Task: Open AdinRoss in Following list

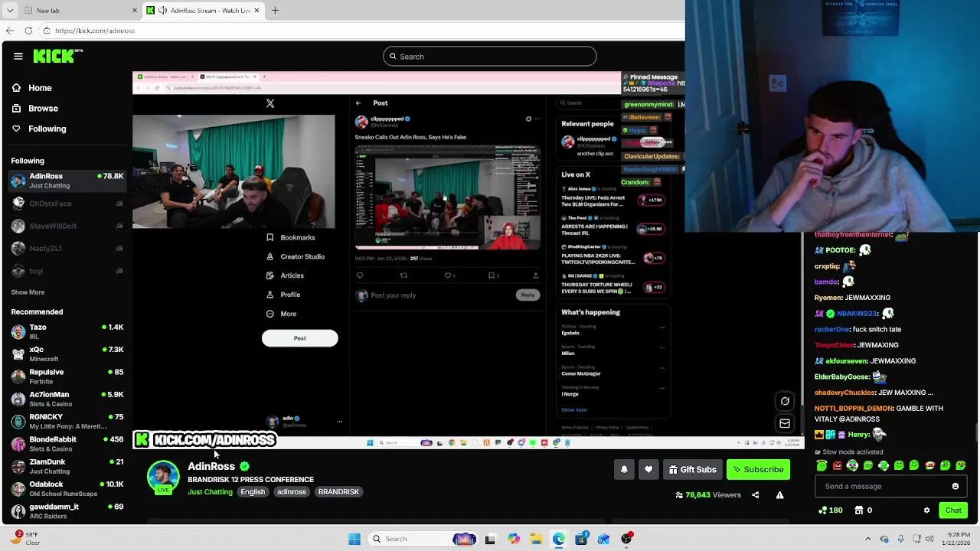Action: pyautogui.click(x=67, y=181)
